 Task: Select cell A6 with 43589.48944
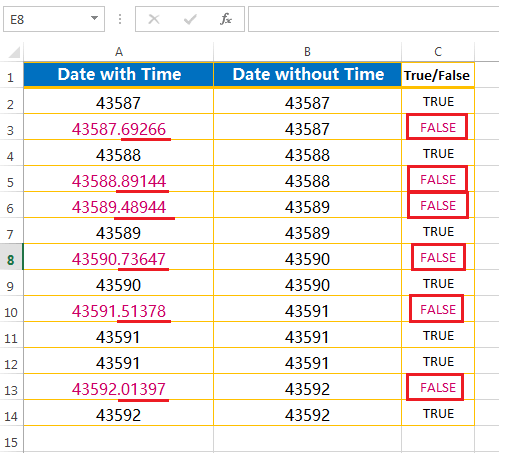pyautogui.click(x=119, y=205)
